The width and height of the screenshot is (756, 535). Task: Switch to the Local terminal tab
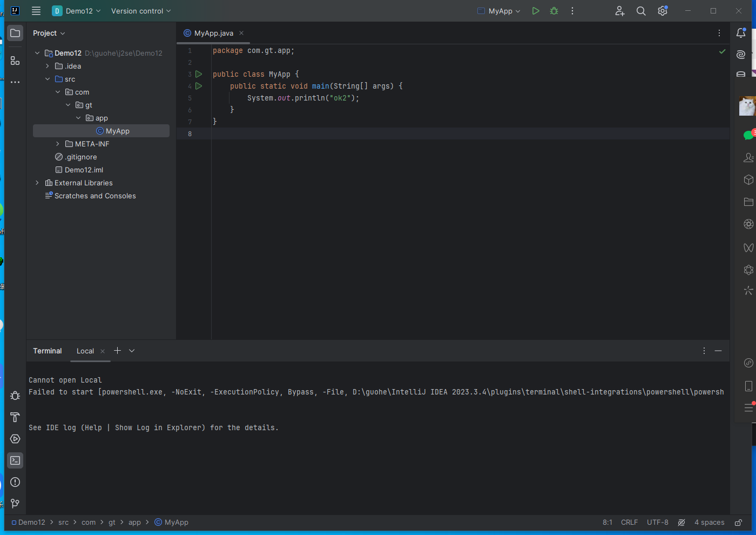pos(85,351)
